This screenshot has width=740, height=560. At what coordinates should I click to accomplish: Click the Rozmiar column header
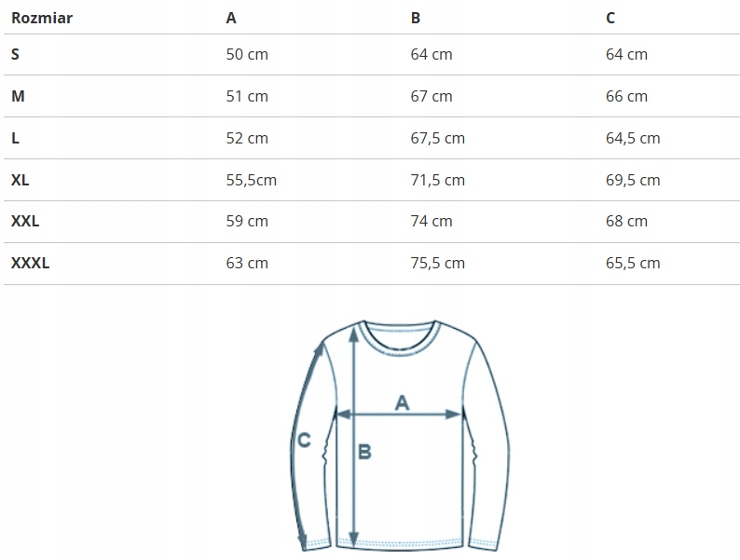(x=42, y=18)
